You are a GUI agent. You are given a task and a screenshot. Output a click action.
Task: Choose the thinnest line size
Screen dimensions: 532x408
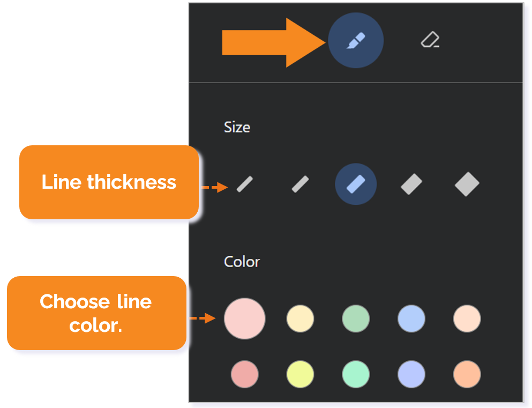point(245,184)
